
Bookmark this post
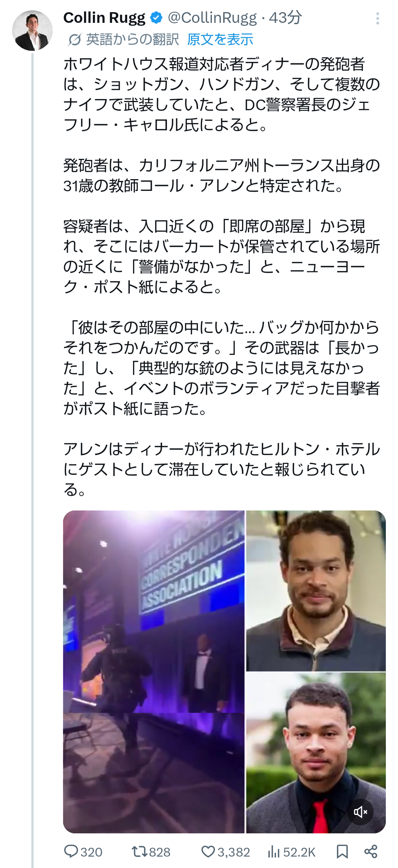(x=342, y=852)
